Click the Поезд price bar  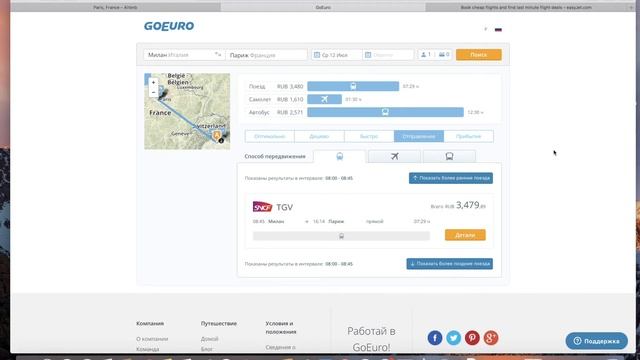coord(353,86)
